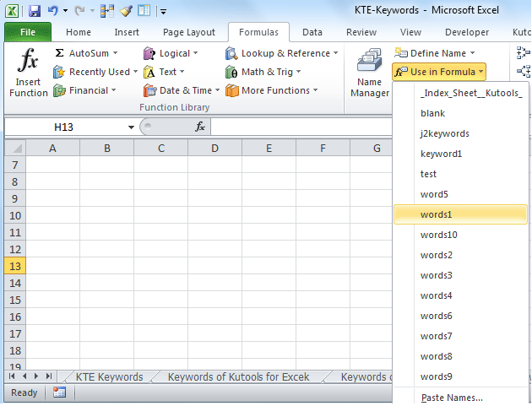Go to last sheet tab navigation arrow
Viewport: 532px width, 406px height.
click(49, 376)
